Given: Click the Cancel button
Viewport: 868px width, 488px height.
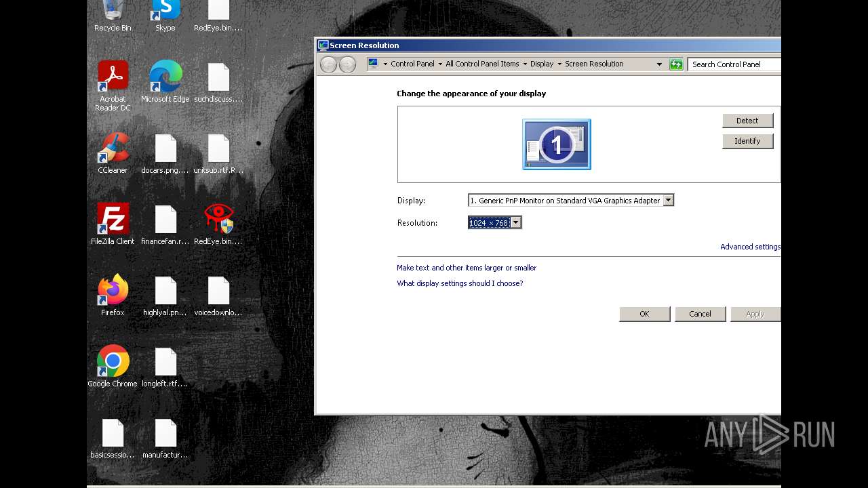Looking at the screenshot, I should pos(700,314).
